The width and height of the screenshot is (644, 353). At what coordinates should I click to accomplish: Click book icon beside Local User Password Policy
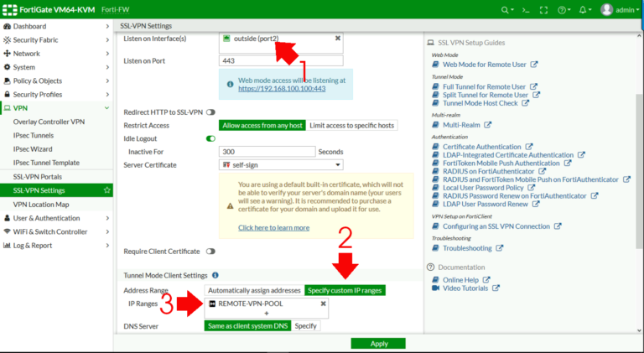[x=435, y=188]
